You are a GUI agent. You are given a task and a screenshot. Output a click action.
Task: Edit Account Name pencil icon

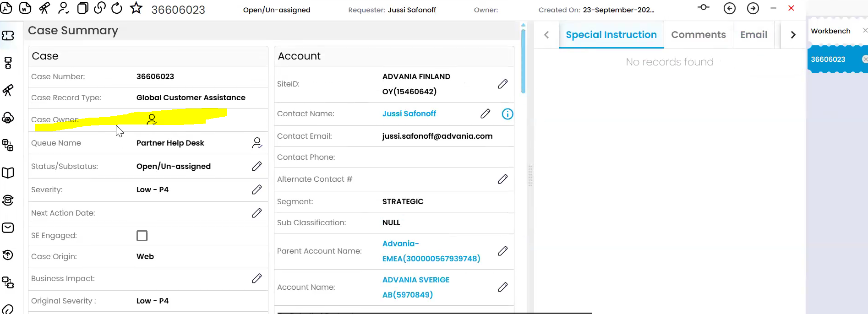(503, 287)
